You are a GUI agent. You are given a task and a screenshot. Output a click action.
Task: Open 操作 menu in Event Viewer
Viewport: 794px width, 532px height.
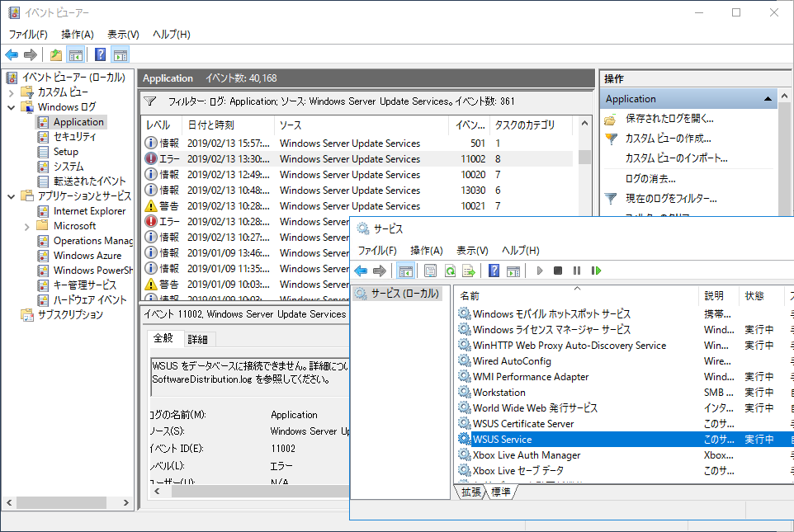pos(78,35)
